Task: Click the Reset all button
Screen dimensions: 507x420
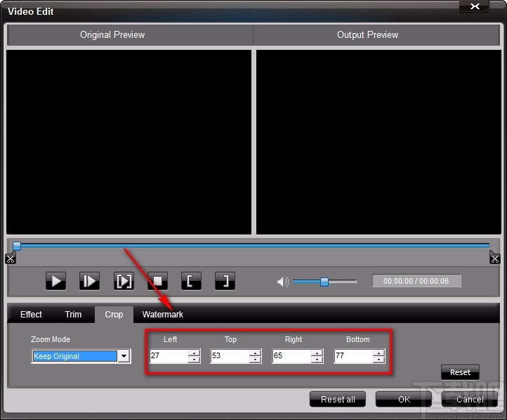Action: click(x=338, y=400)
